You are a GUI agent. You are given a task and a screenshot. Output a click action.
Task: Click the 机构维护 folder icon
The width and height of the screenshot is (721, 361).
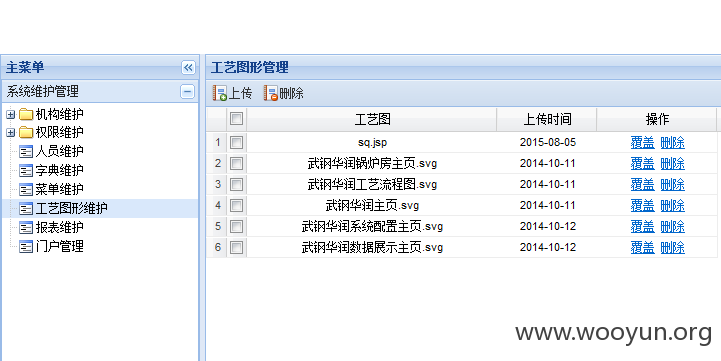26,114
